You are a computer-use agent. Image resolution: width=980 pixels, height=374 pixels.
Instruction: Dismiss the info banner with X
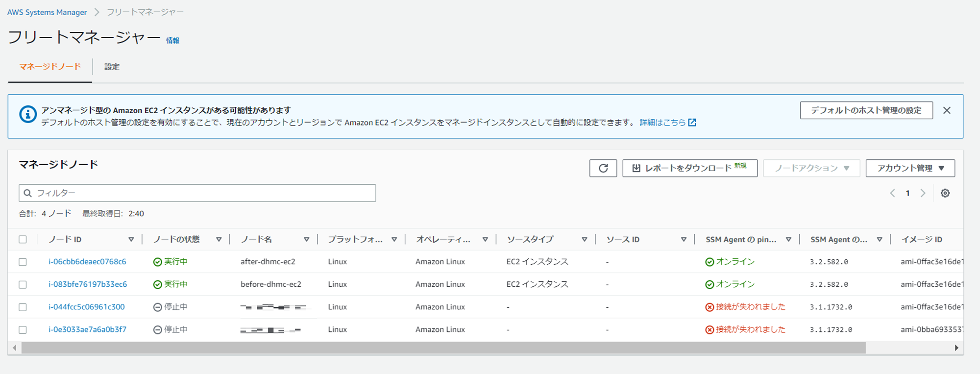coord(947,110)
